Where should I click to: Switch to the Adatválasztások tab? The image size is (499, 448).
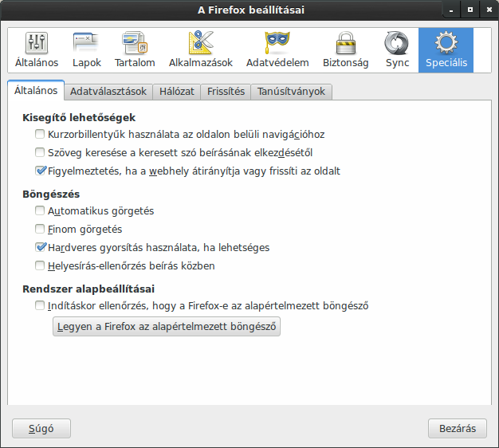click(x=108, y=92)
